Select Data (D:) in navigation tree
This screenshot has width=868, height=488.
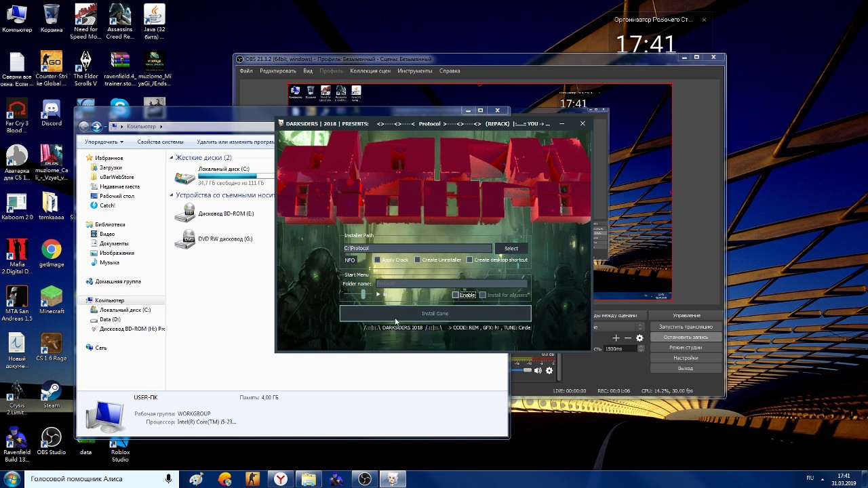point(110,319)
